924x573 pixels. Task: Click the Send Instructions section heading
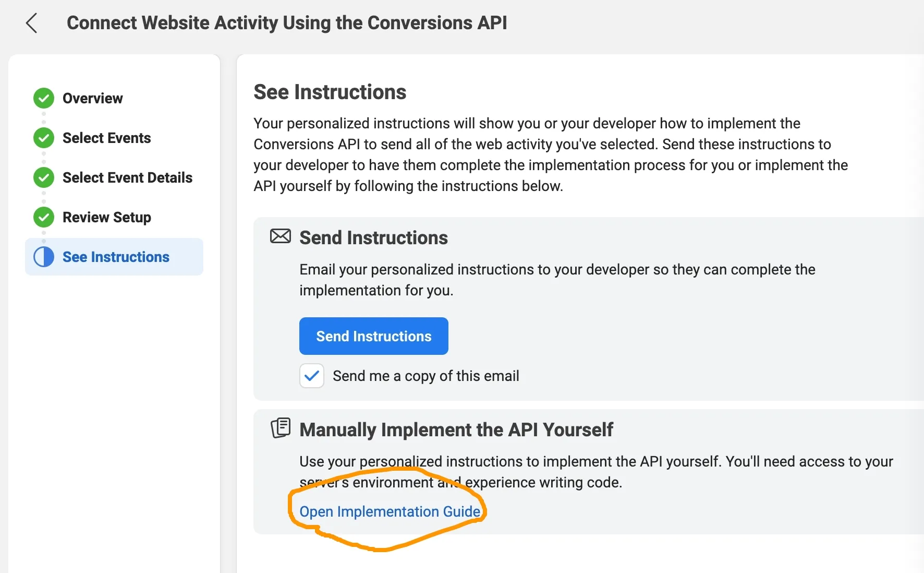click(x=373, y=237)
